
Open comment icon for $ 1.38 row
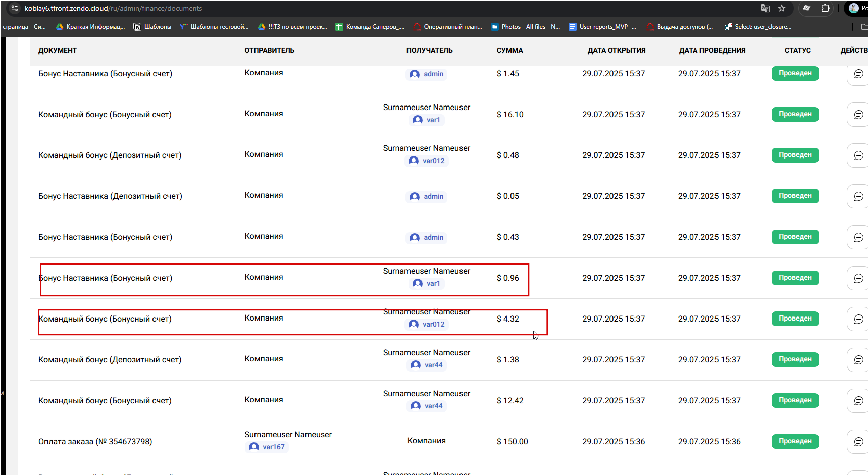point(858,360)
